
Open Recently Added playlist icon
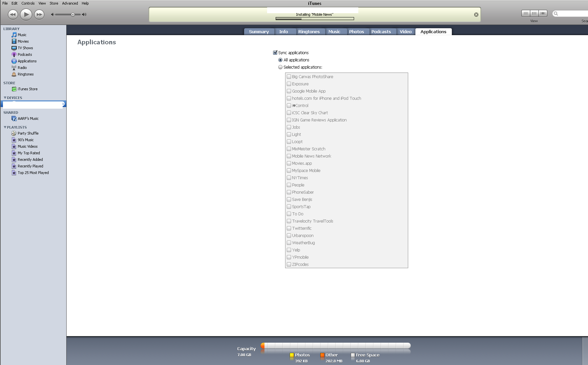point(14,160)
